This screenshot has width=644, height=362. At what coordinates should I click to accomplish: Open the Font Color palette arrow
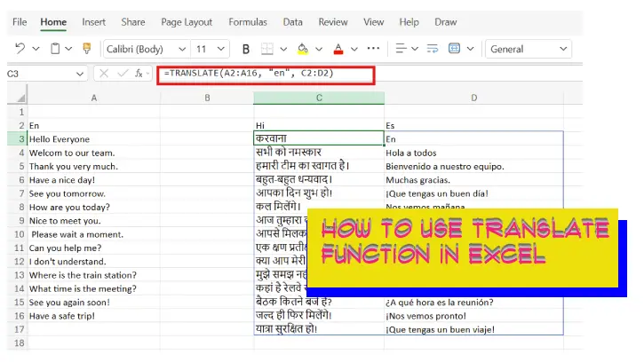(x=354, y=50)
